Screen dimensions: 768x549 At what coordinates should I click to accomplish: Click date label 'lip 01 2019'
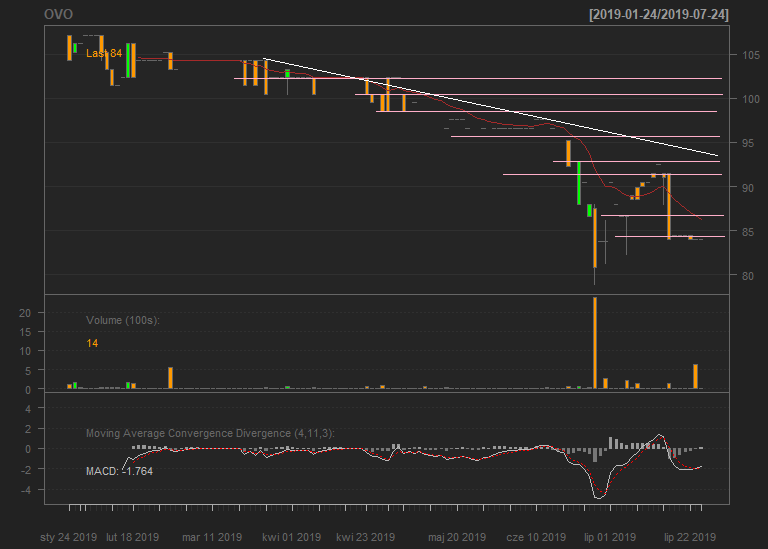[610, 537]
